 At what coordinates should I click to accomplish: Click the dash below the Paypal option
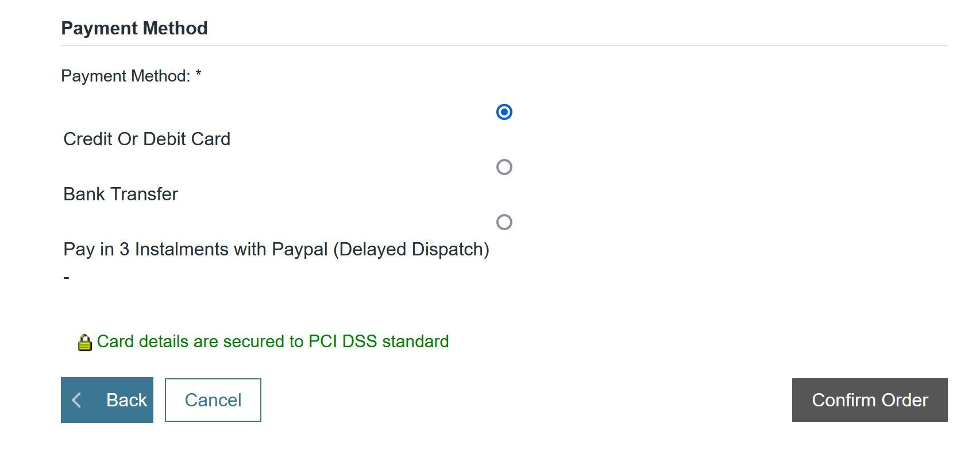coord(66,278)
